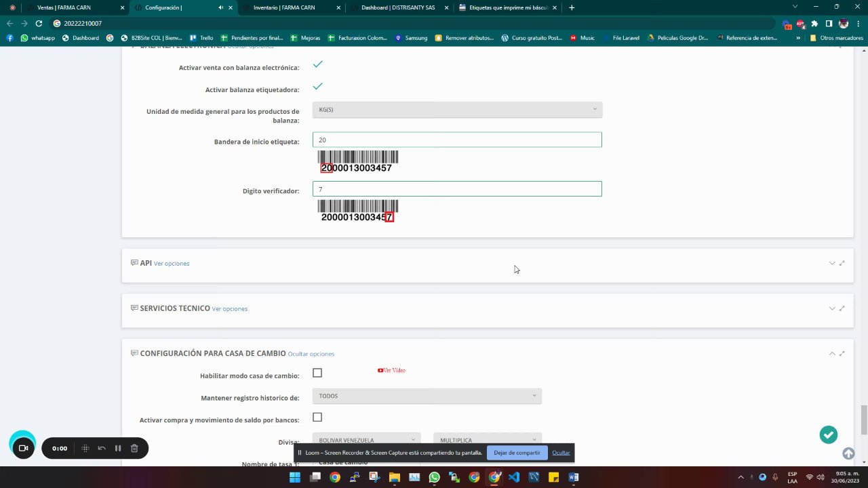Maximize the Servicios Tecnico section with expand arrows
The width and height of the screenshot is (868, 488).
pos(842,308)
